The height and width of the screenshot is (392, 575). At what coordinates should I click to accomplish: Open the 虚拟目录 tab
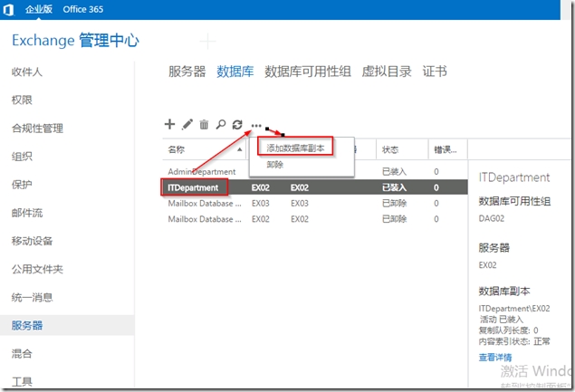tap(387, 72)
